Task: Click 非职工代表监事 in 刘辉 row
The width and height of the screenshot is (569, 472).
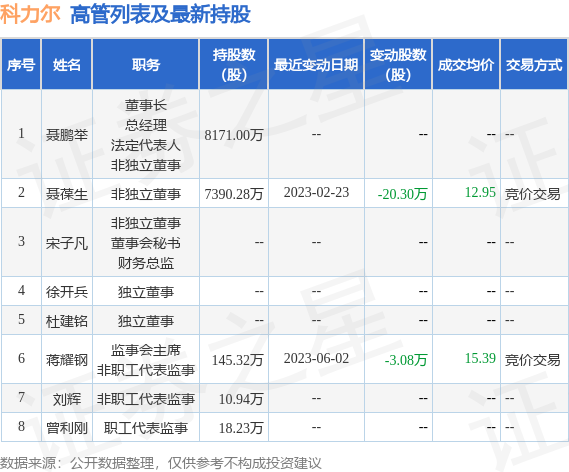Action: [x=146, y=399]
